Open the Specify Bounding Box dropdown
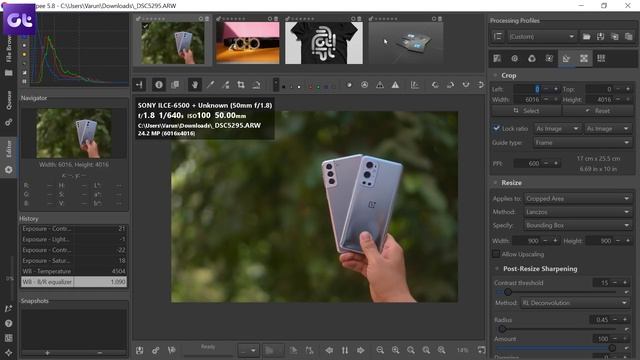Screen dimensions: 640x360 (x=578, y=225)
